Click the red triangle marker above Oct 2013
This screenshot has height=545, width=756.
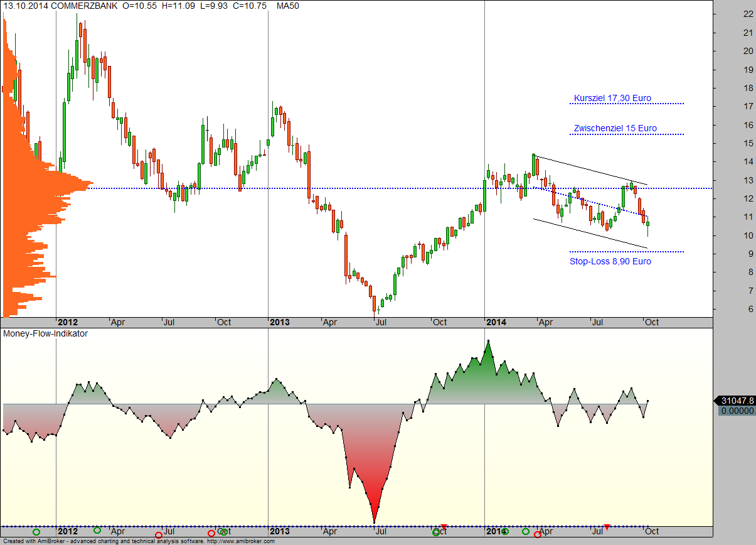[x=444, y=526]
